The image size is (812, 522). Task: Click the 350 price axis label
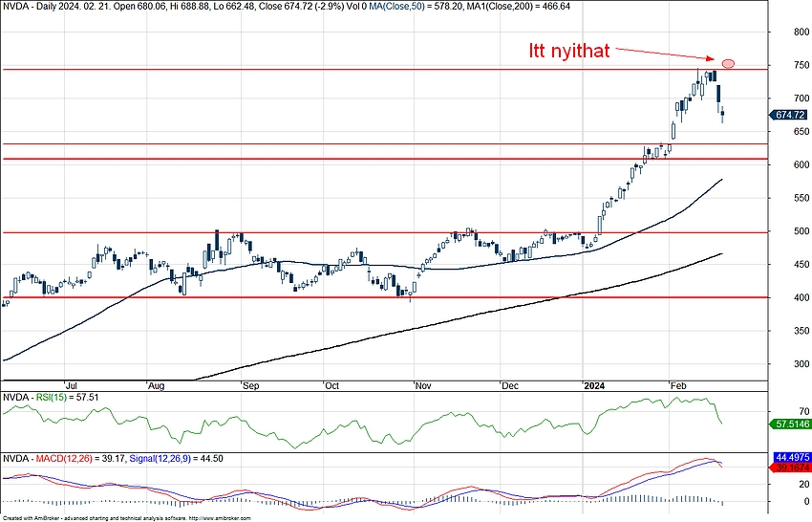point(801,331)
